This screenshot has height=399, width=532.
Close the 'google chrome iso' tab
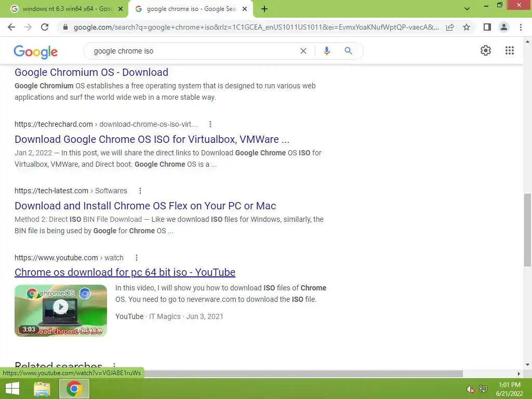tap(245, 9)
